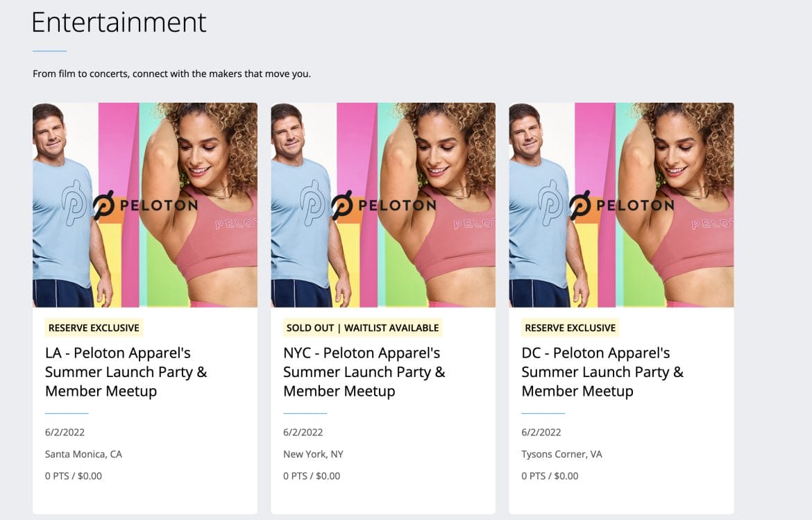Screen dimensions: 812x520
Task: Click the 6/2/2022 date on DC card
Action: tap(541, 433)
